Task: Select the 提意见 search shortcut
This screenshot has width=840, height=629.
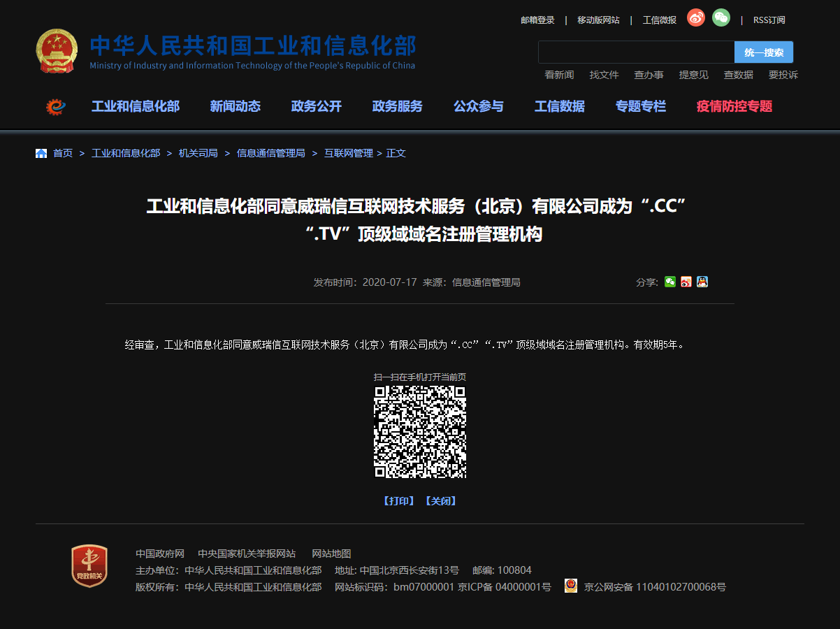Action: pos(693,75)
